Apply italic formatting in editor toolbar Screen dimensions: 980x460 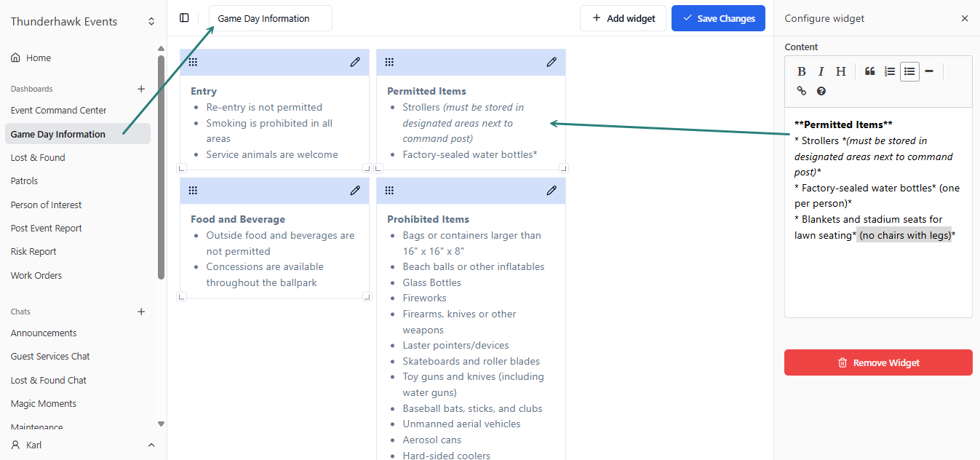821,71
